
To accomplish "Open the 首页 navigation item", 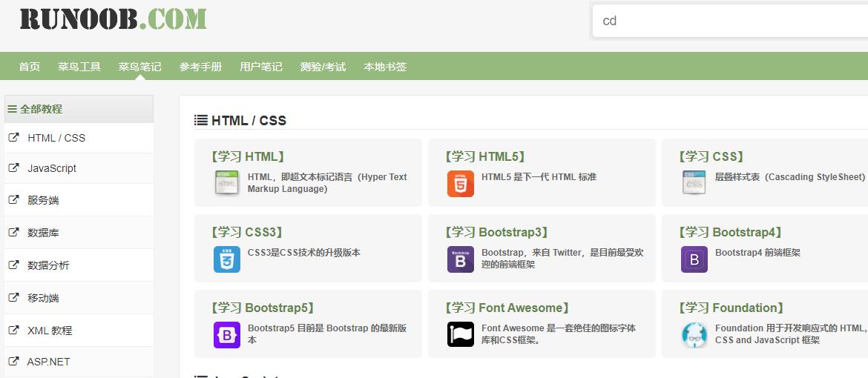I will click(30, 67).
